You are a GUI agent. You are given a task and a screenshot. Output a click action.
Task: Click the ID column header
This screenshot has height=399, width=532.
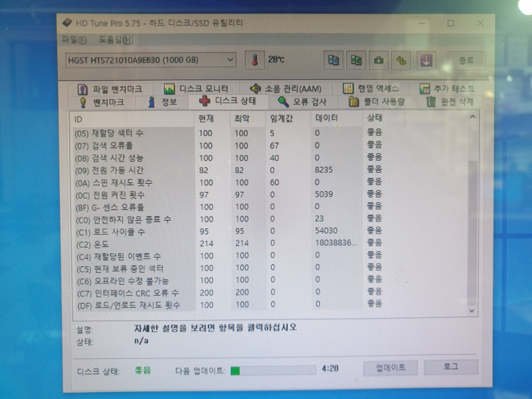[x=78, y=119]
